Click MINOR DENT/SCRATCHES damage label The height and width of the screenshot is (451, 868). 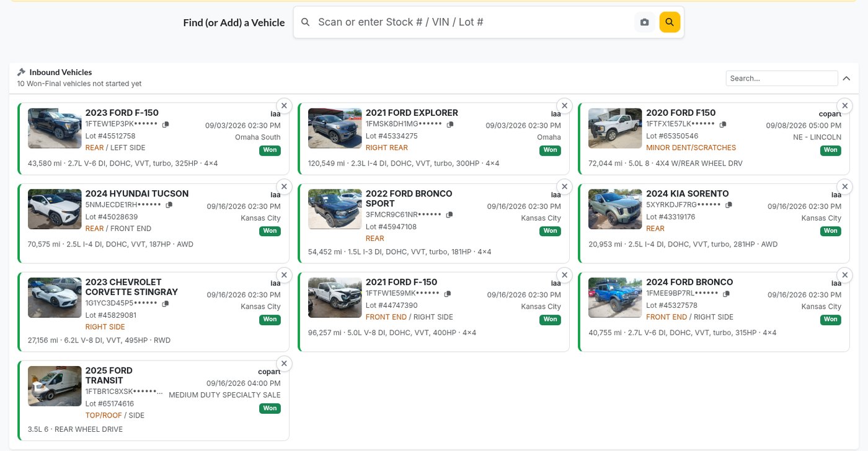pos(691,148)
